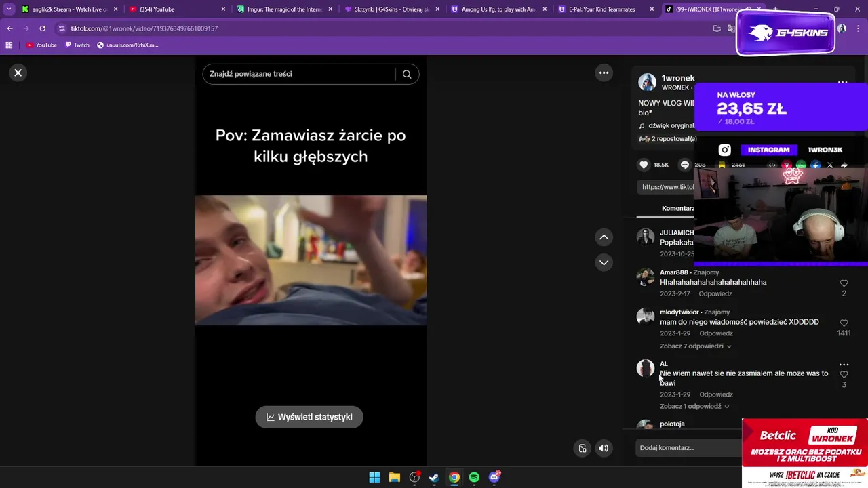Like Amar888's comment
This screenshot has height=488, width=868.
click(844, 283)
